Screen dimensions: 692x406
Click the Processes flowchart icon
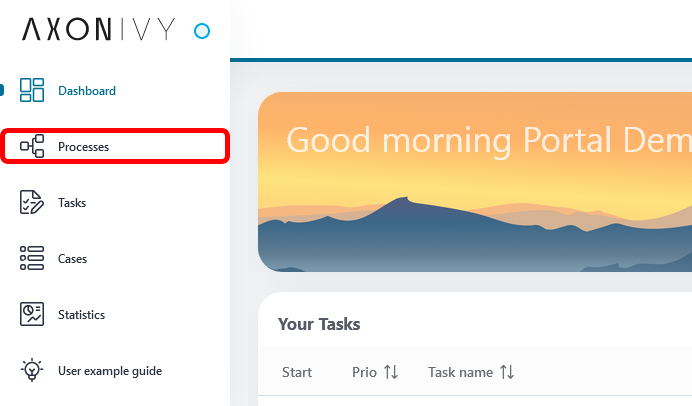32,146
